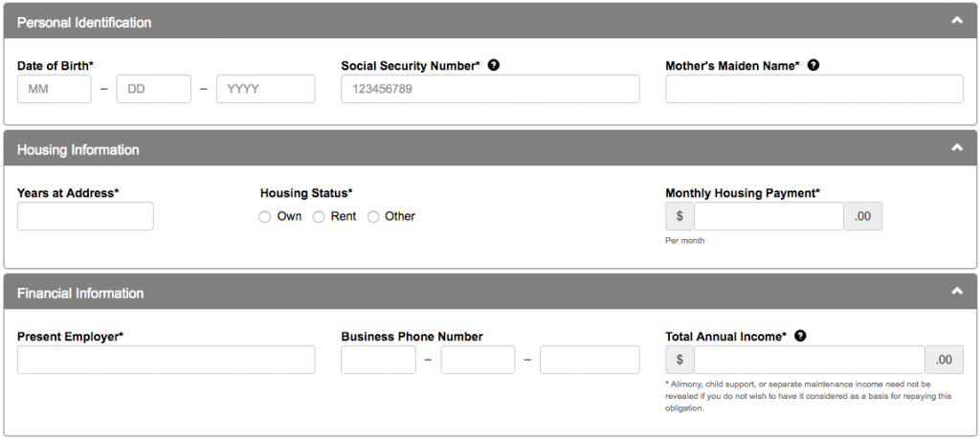
Task: Click Social Security Number help icon
Action: 494,65
